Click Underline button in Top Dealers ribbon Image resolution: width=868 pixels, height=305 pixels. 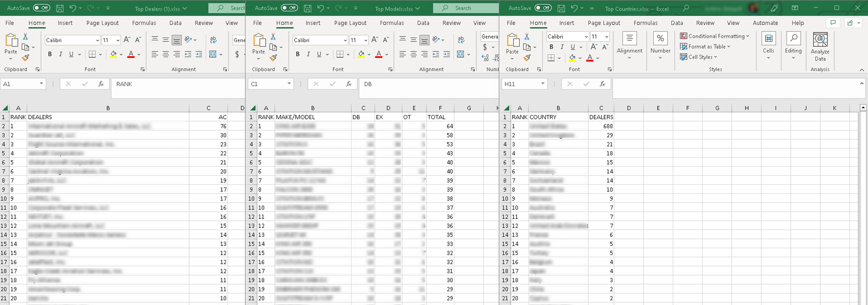(71, 54)
